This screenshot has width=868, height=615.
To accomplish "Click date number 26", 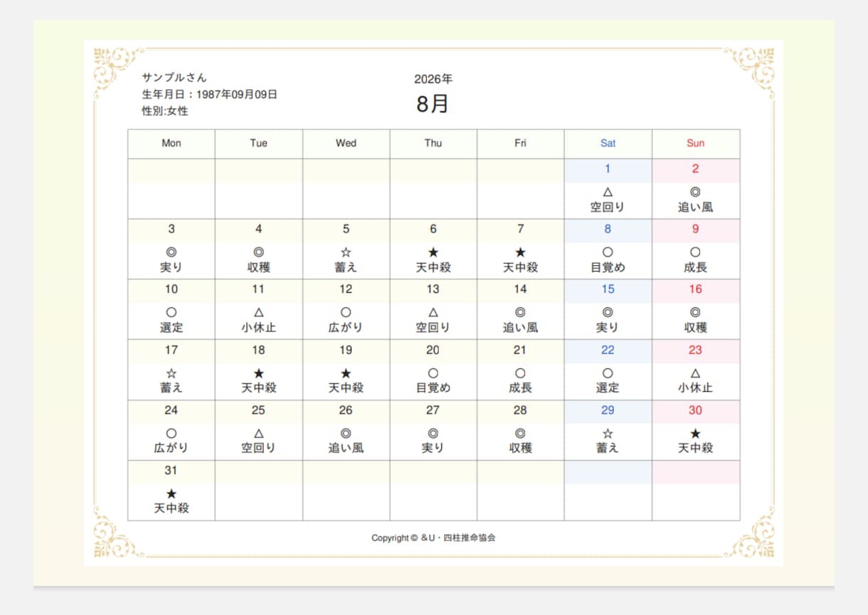I will pyautogui.click(x=346, y=410).
